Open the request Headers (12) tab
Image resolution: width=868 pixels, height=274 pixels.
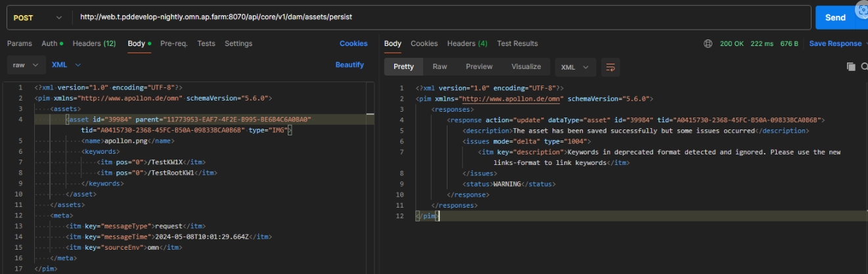[x=94, y=44]
